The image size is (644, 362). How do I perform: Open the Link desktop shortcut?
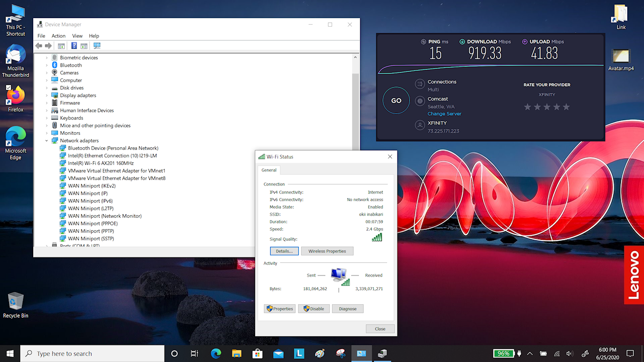[x=621, y=17]
